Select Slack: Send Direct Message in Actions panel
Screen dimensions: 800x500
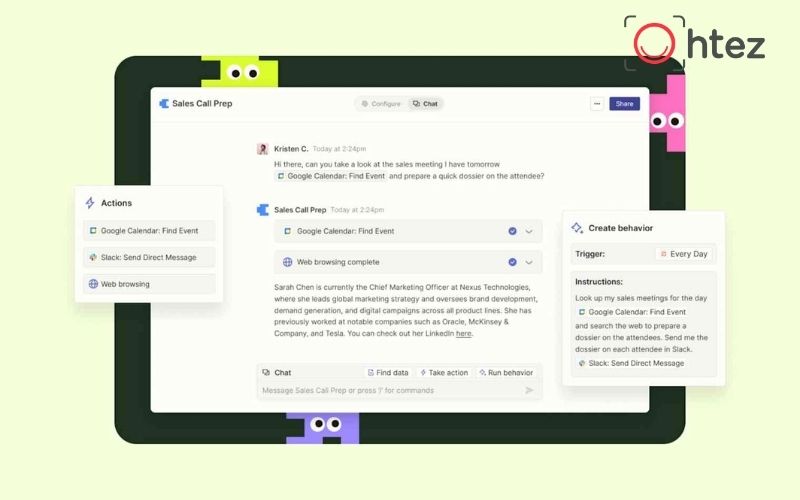(149, 257)
